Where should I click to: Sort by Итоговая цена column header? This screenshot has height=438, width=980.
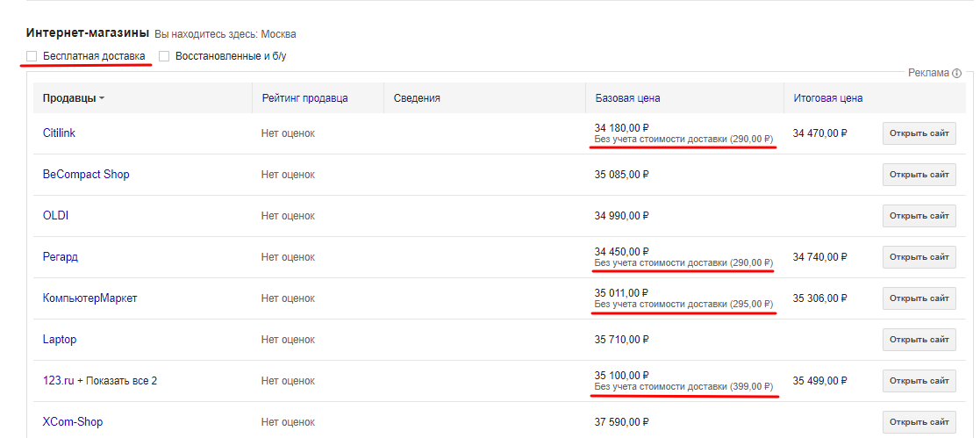click(828, 98)
